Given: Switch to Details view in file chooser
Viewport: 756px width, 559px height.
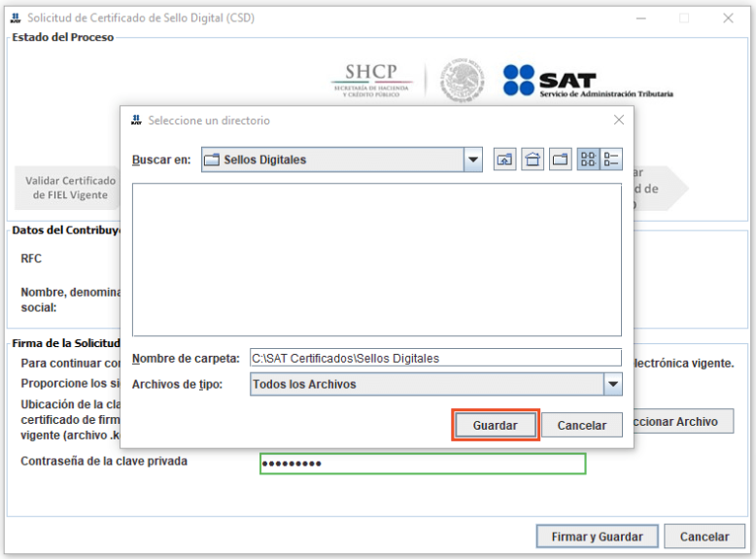Looking at the screenshot, I should click(x=611, y=160).
